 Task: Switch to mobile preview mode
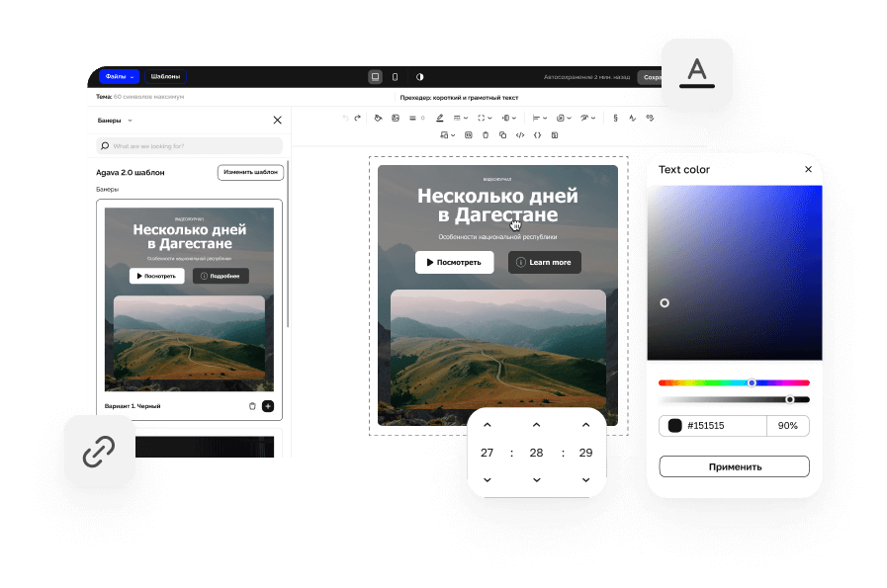(395, 76)
